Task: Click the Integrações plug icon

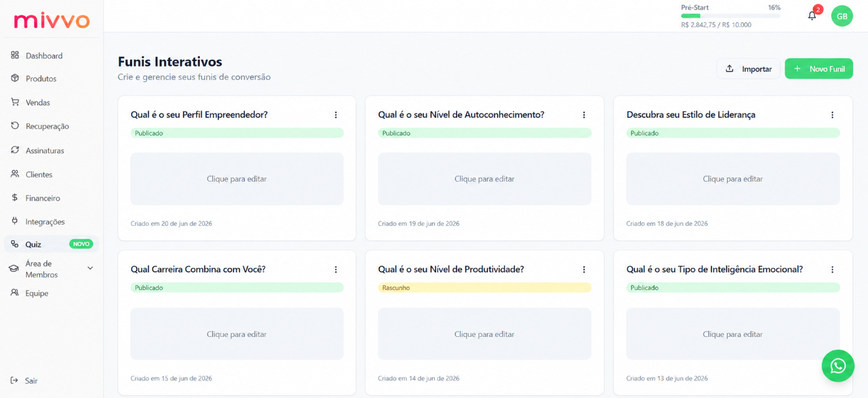Action: pos(15,222)
